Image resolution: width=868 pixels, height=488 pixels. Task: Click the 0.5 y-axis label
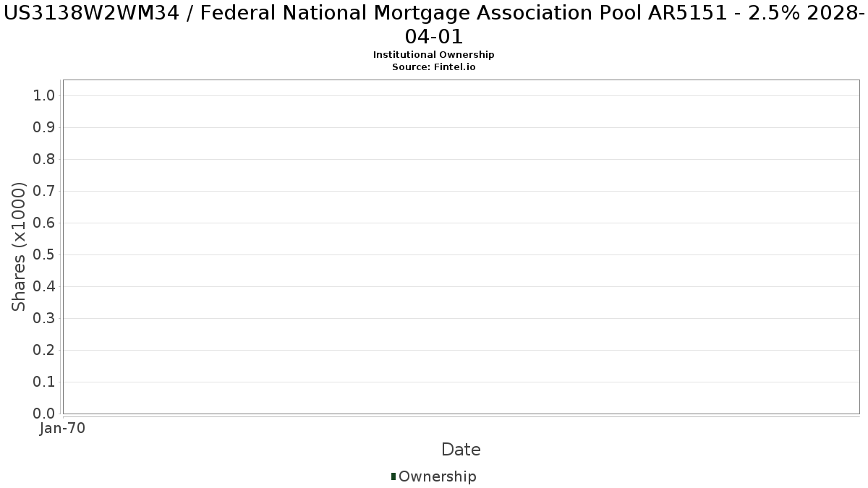(45, 255)
